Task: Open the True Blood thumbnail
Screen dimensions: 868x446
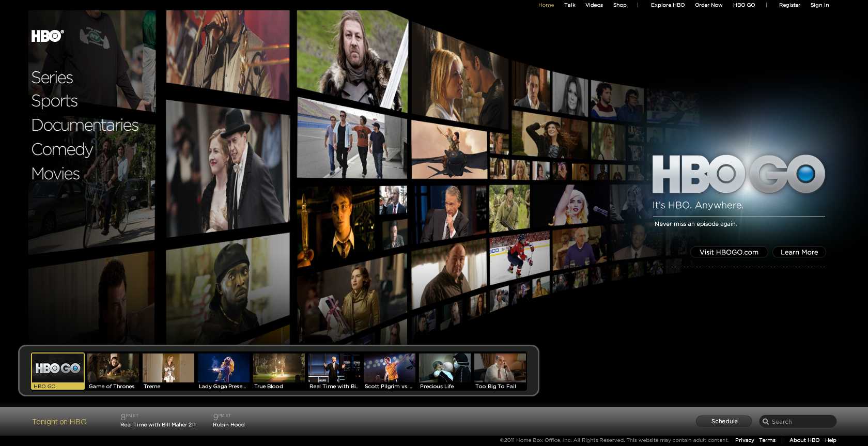Action: pyautogui.click(x=279, y=371)
